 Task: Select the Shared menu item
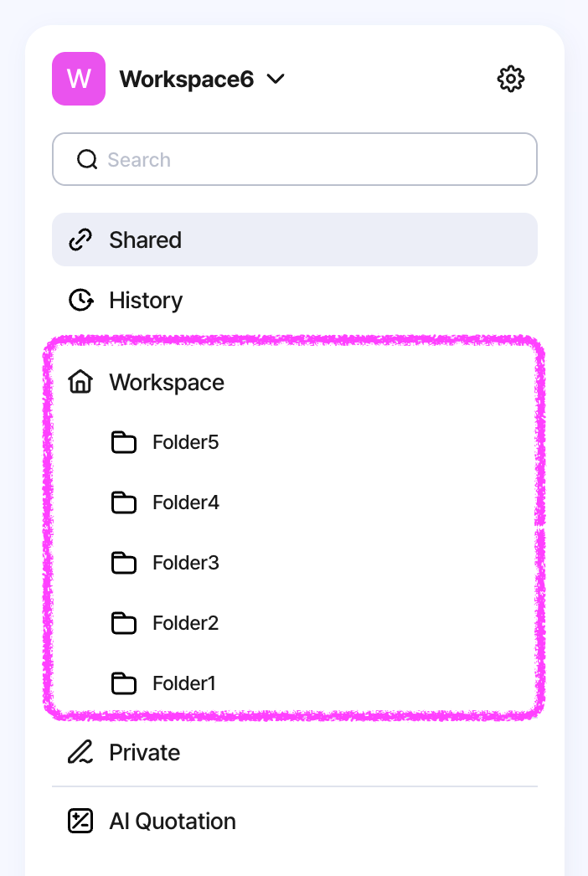295,240
